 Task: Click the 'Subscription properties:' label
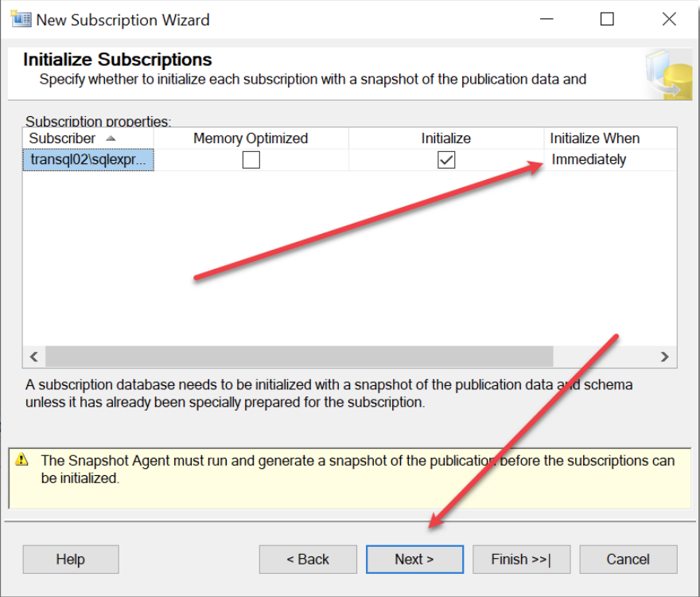pos(98,121)
